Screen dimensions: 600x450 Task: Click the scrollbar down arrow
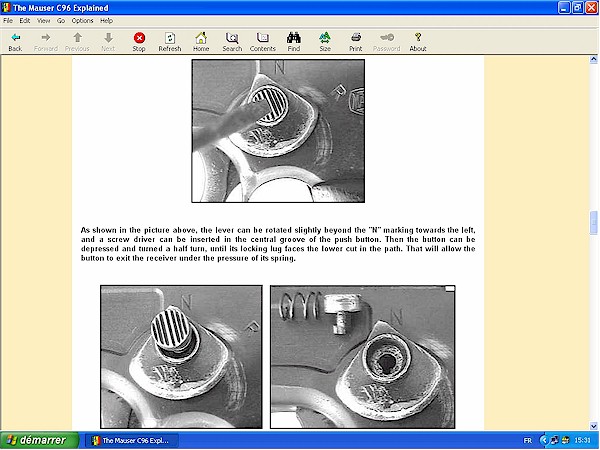coord(593,426)
